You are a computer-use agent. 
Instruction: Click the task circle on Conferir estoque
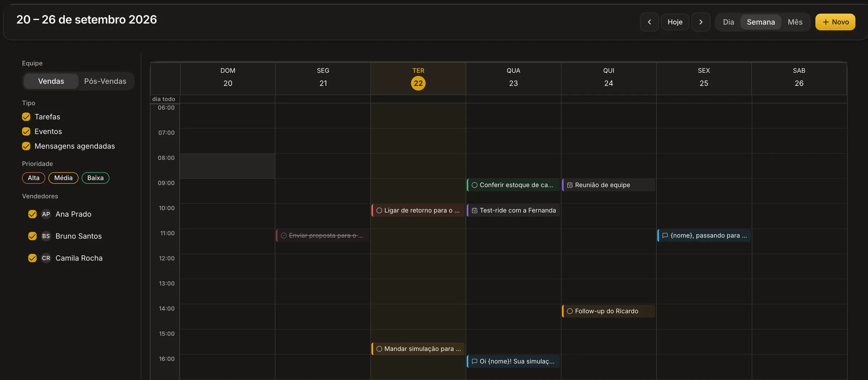pyautogui.click(x=475, y=185)
